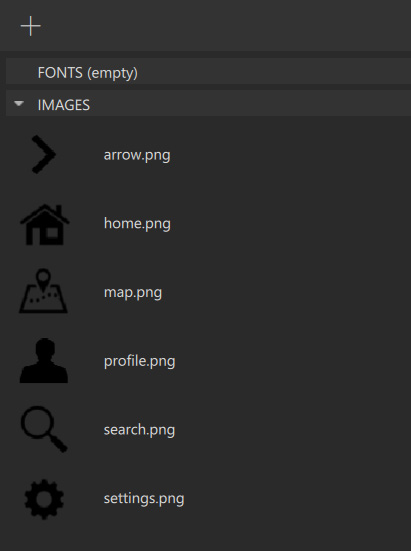Screen dimensions: 411x551
Task: Choose the search.png file entry
Action: pyautogui.click(x=139, y=430)
